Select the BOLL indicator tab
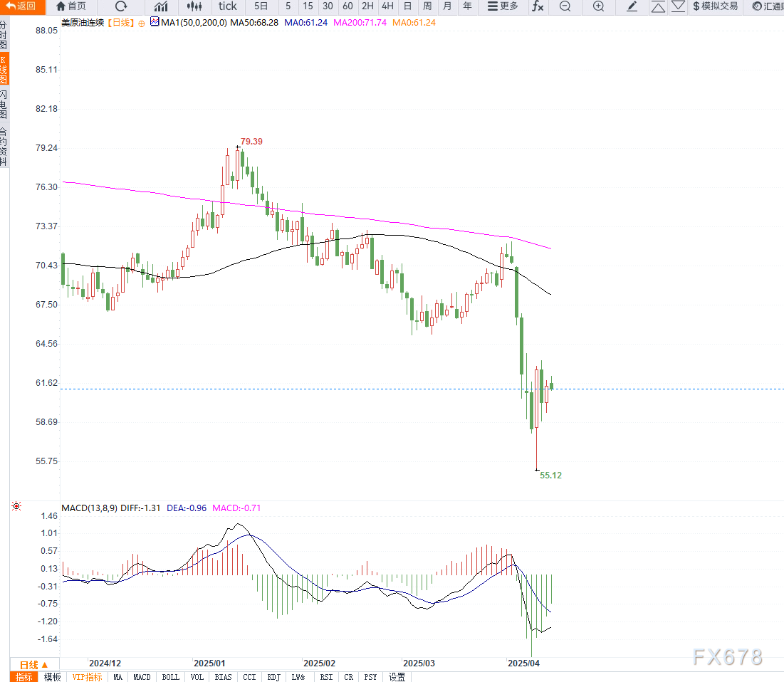Image resolution: width=784 pixels, height=682 pixels. coord(170,677)
